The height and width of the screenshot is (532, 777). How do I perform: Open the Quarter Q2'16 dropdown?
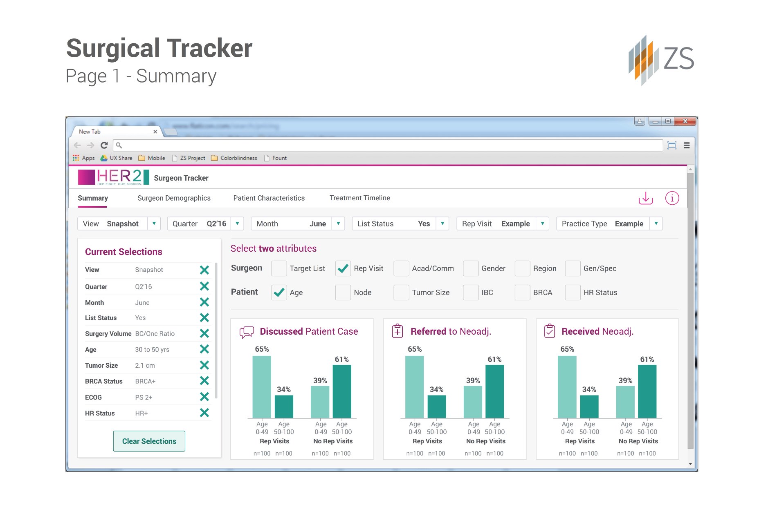pyautogui.click(x=206, y=224)
